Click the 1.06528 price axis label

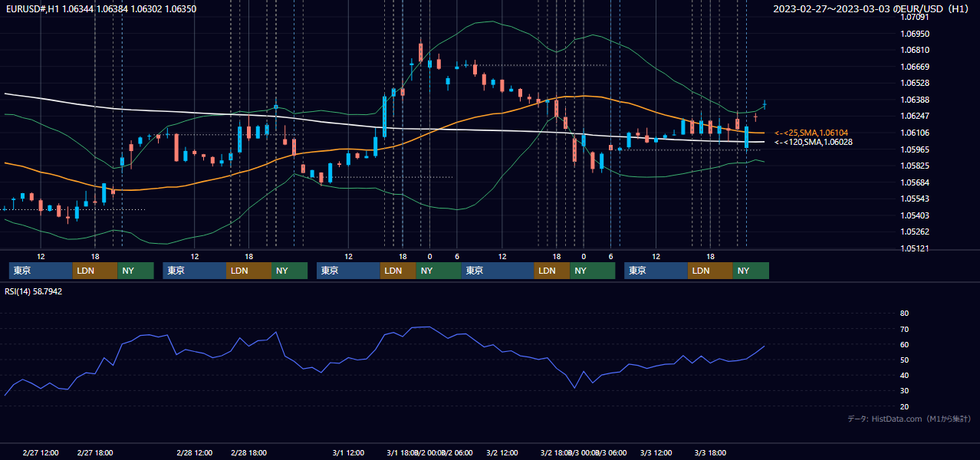coord(915,83)
